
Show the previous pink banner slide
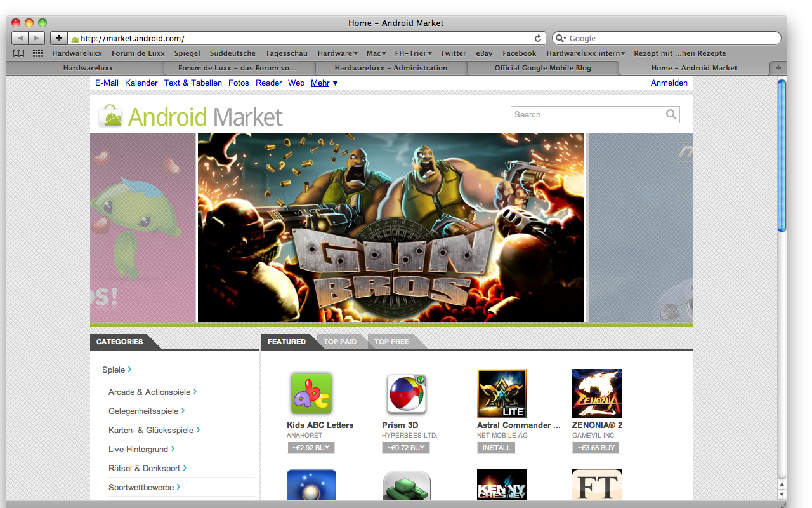143,227
